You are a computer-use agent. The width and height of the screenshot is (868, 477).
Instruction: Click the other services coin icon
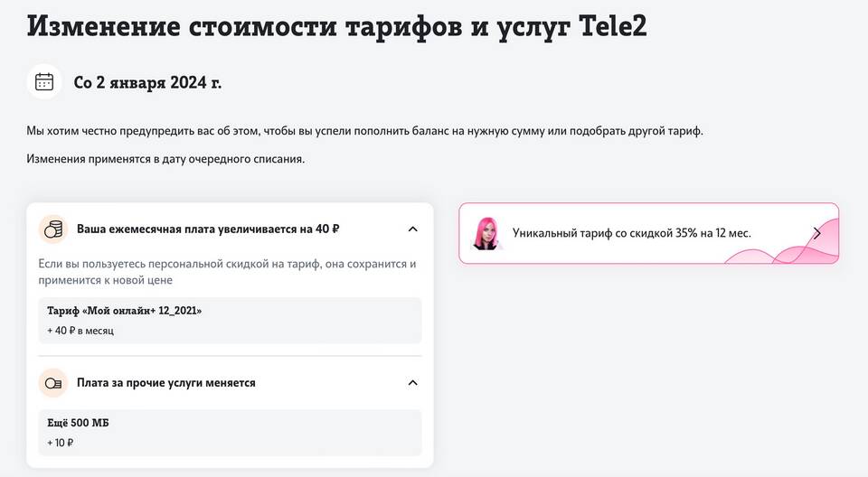[53, 383]
